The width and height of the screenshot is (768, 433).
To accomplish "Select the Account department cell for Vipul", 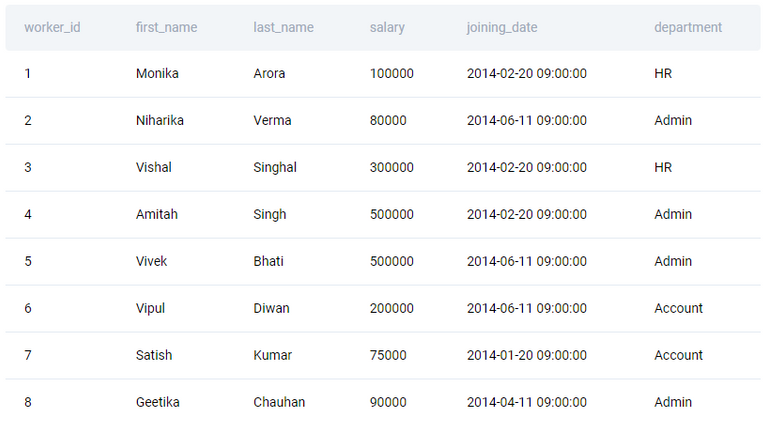I will pos(678,309).
